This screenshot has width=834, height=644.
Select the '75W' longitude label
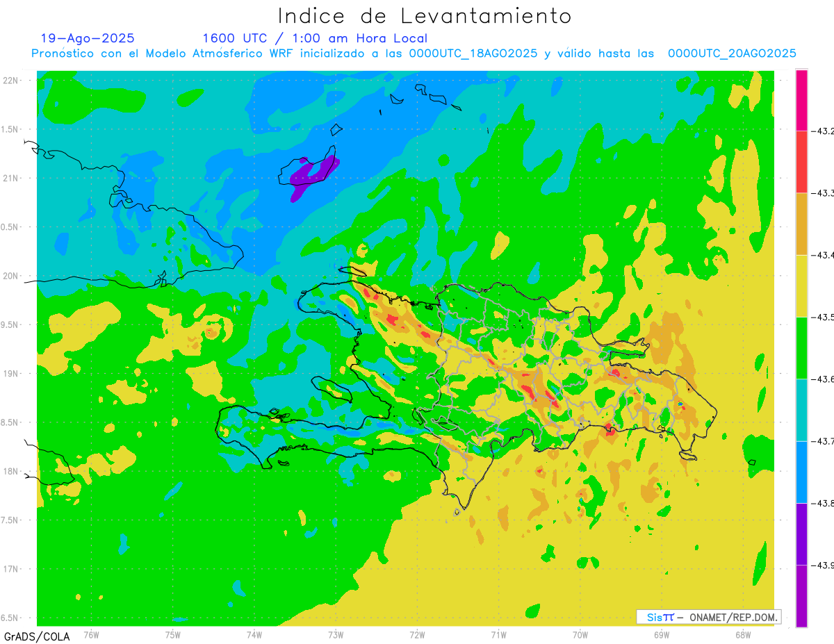[173, 634]
